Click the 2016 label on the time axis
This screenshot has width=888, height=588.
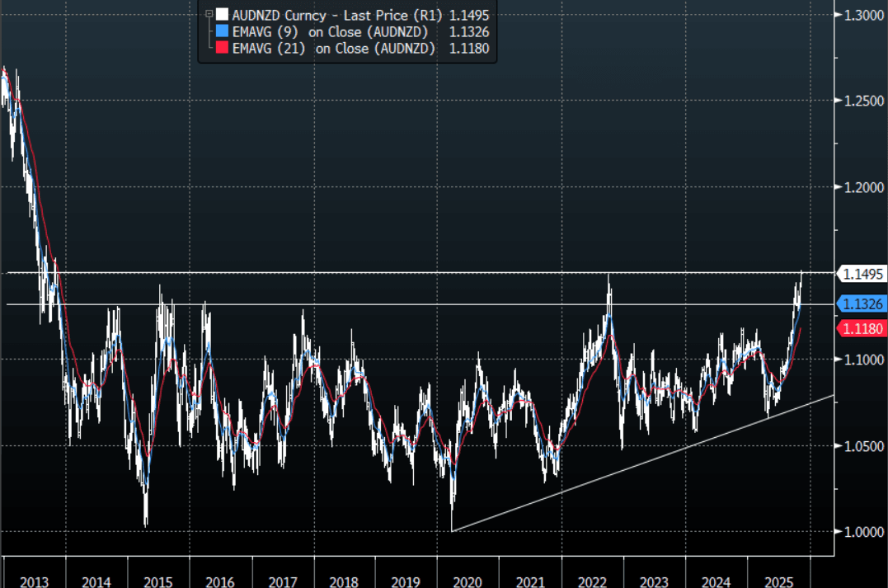point(219,581)
